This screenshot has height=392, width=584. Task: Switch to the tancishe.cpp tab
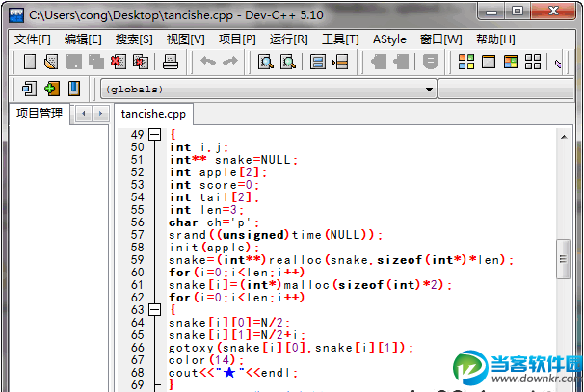click(x=153, y=114)
